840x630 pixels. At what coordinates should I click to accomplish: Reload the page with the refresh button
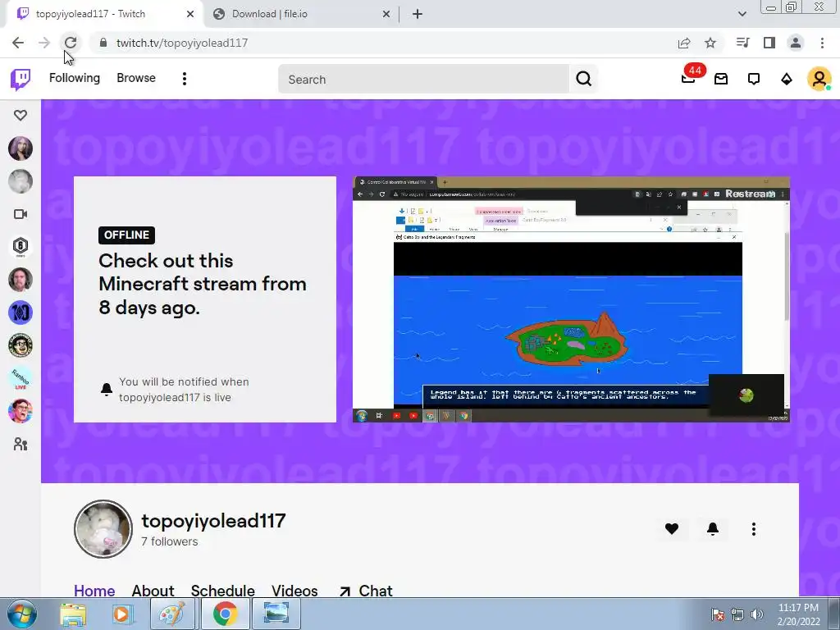(x=71, y=43)
